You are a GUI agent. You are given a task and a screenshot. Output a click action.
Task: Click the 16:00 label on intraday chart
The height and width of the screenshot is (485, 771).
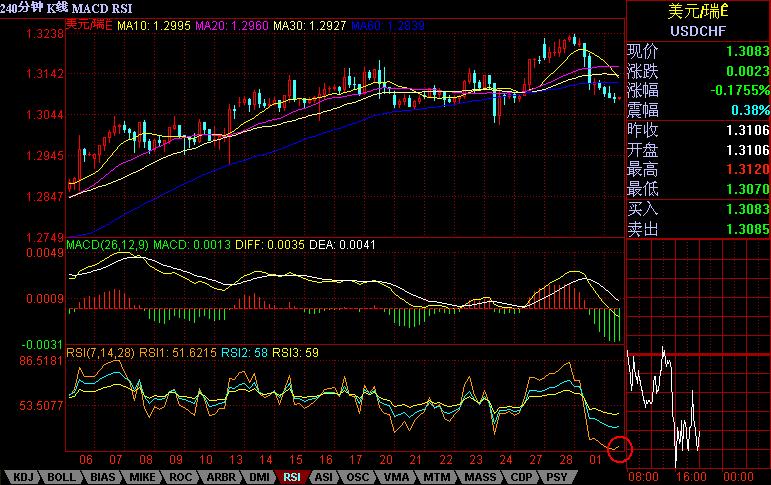(x=691, y=477)
